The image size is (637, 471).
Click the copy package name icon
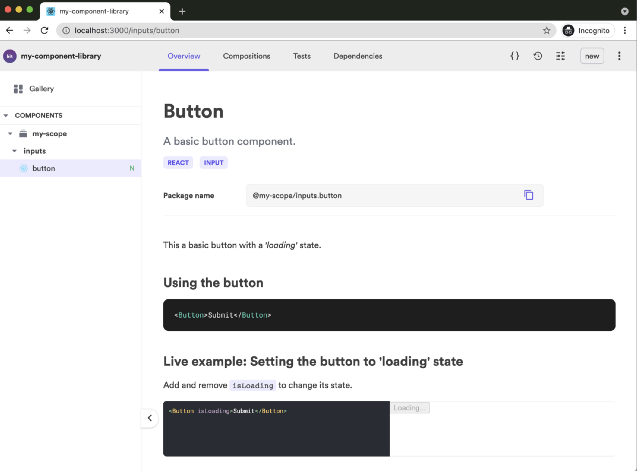tap(529, 195)
